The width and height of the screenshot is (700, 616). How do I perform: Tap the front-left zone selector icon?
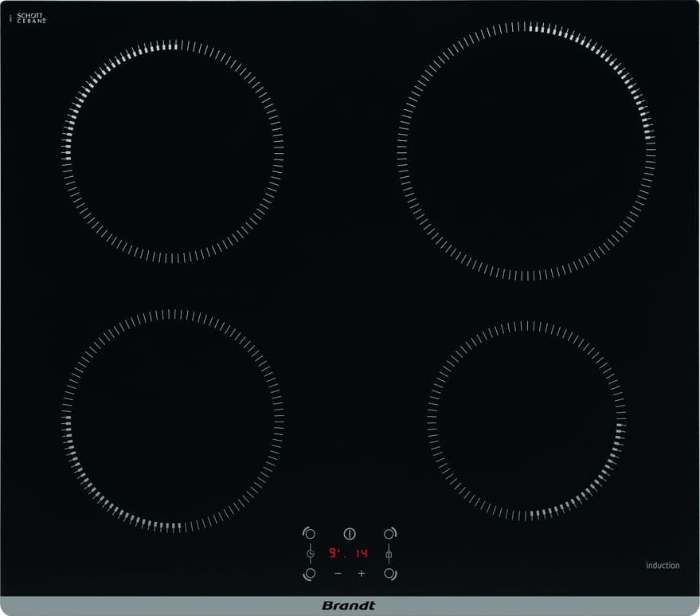coord(309,574)
